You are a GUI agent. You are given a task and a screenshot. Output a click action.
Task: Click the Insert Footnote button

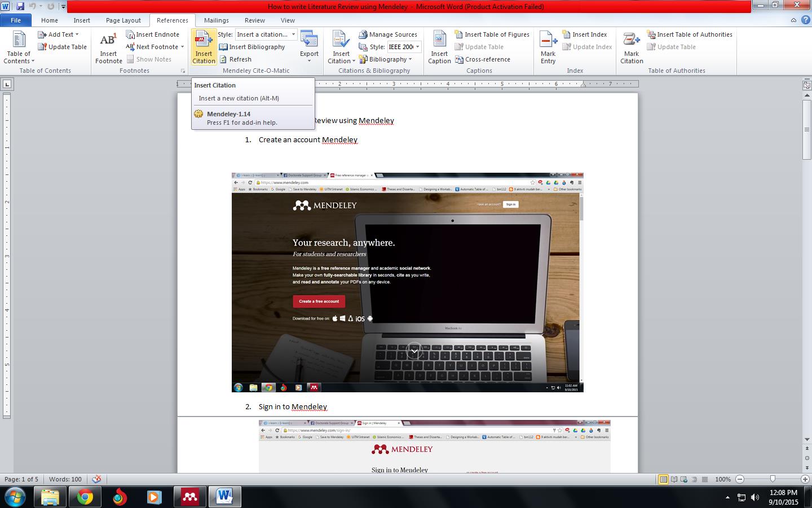pyautogui.click(x=108, y=47)
